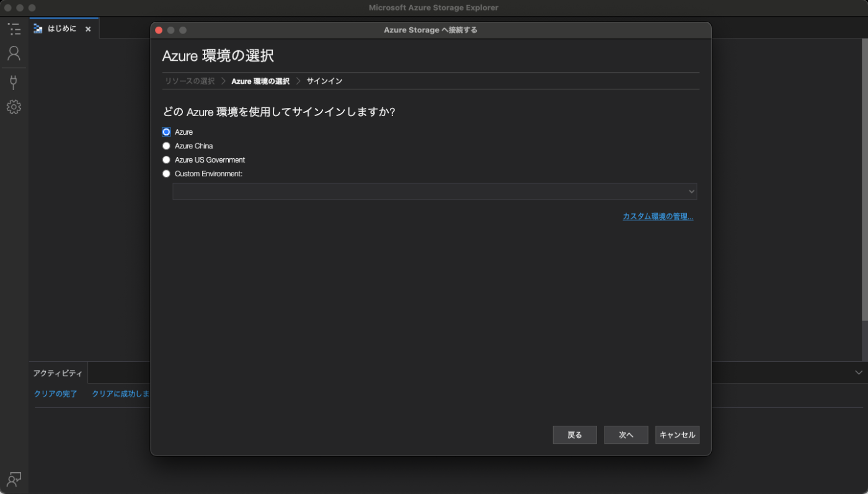Select the Azure radio button
Viewport: 868px width, 494px height.
tap(166, 132)
